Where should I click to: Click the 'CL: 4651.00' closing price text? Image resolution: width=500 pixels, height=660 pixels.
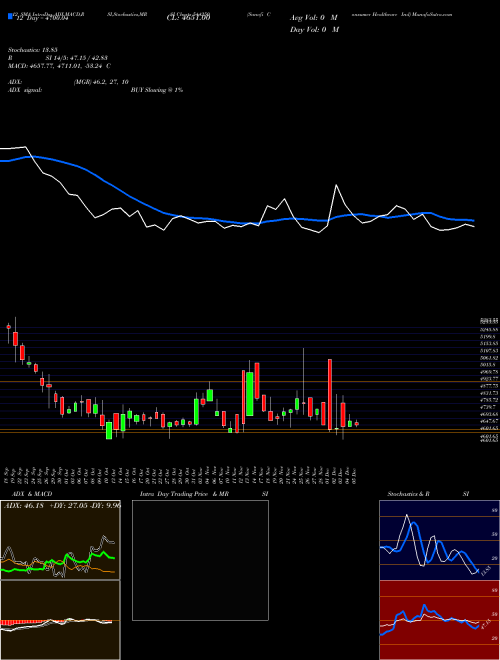pyautogui.click(x=190, y=18)
